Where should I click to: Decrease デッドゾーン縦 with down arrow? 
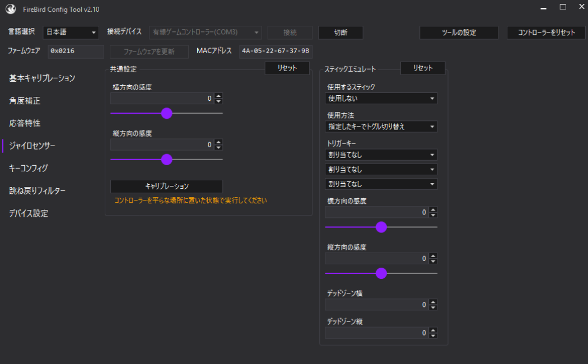coord(433,335)
